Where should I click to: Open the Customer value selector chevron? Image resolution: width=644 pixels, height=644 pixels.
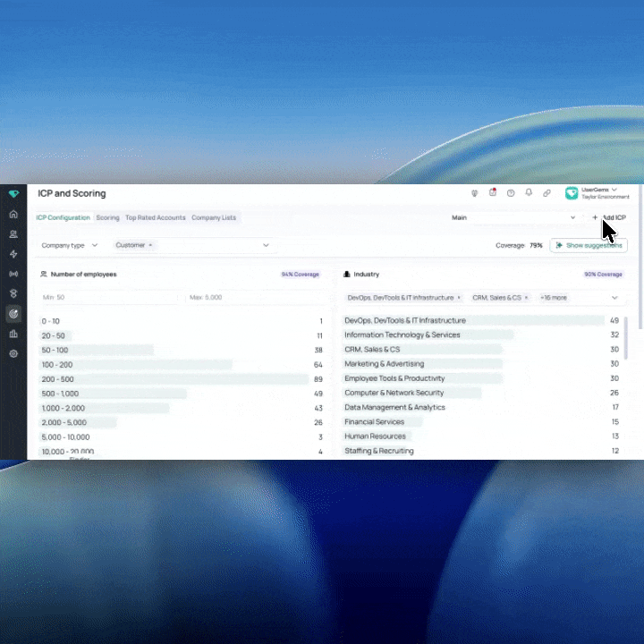(266, 245)
